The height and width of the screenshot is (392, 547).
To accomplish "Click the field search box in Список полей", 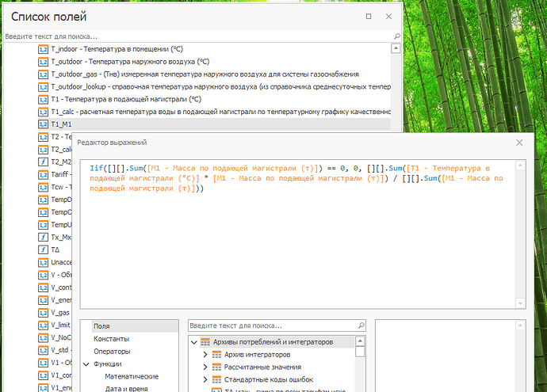I will tap(198, 36).
